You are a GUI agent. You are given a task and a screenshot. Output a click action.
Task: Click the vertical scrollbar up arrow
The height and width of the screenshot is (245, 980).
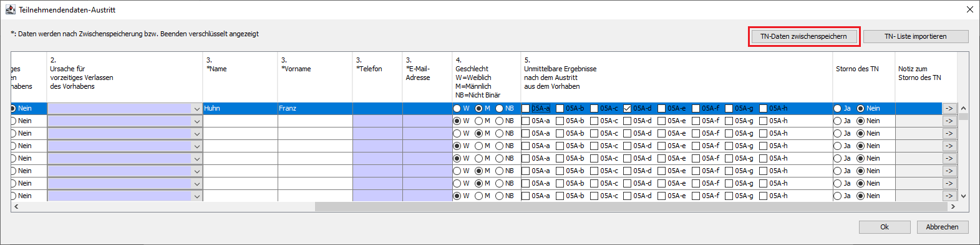tap(963, 109)
